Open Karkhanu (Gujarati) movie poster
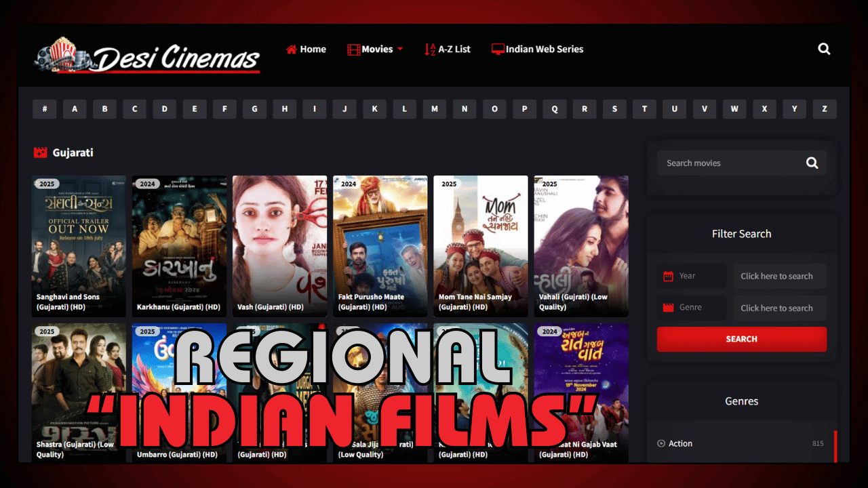 [x=179, y=246]
